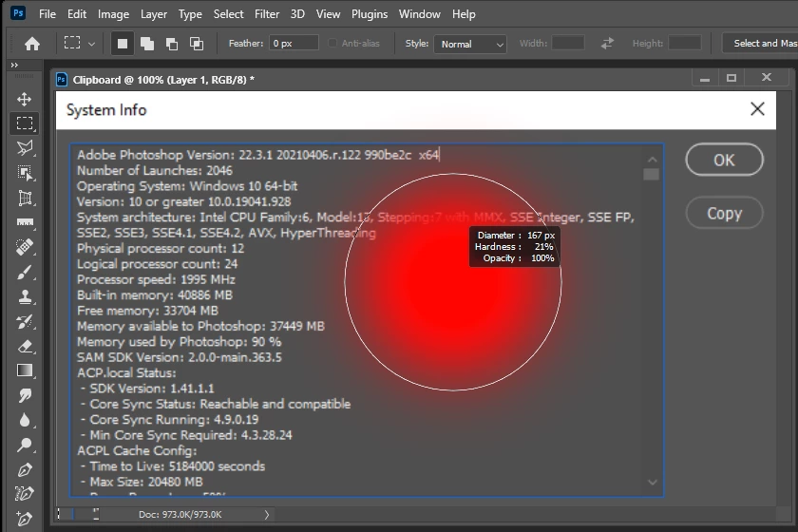Select the Dodge tool
This screenshot has height=532, width=798.
25,446
